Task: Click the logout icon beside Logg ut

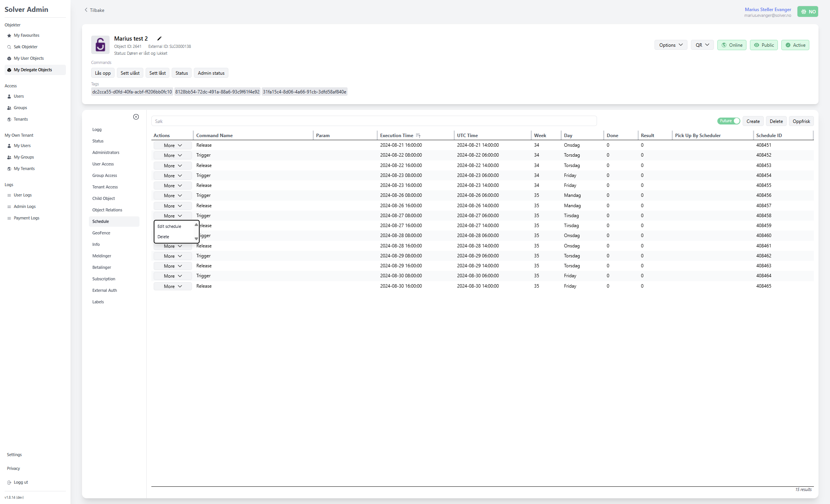Action: (9, 483)
